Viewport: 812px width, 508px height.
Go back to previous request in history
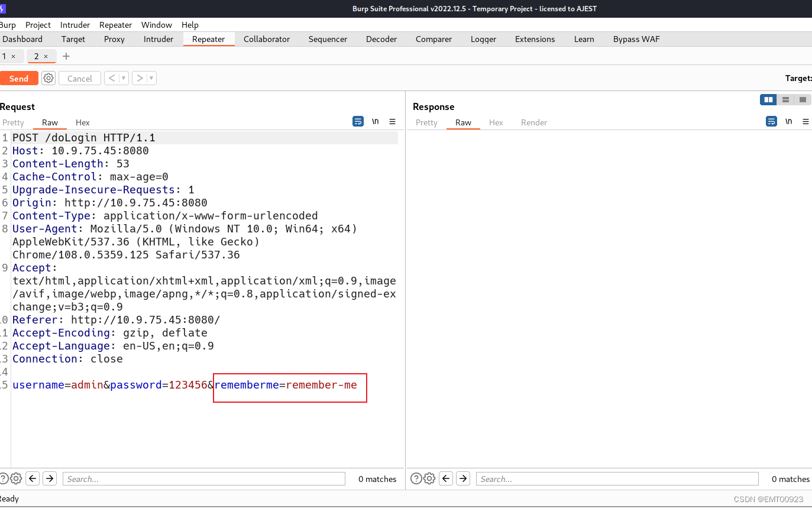[x=112, y=78]
